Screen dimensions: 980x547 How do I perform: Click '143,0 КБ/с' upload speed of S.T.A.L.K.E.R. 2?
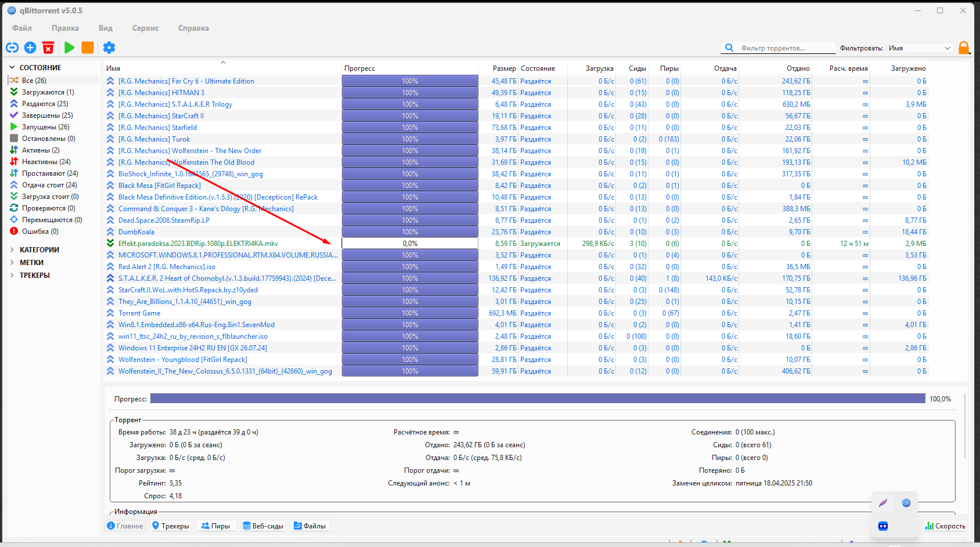click(721, 278)
